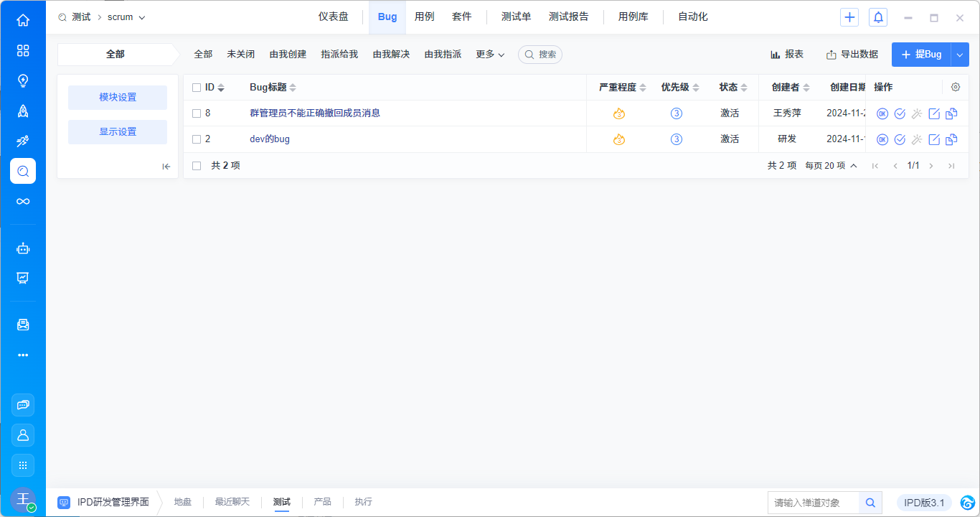Switch to the 用例 tab
The image size is (980, 517).
click(424, 17)
